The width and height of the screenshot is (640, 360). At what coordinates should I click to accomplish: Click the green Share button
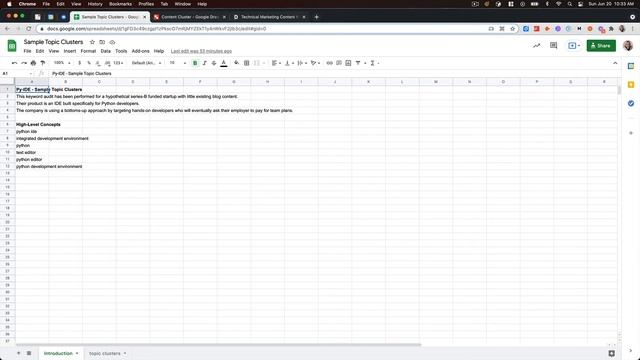click(601, 46)
